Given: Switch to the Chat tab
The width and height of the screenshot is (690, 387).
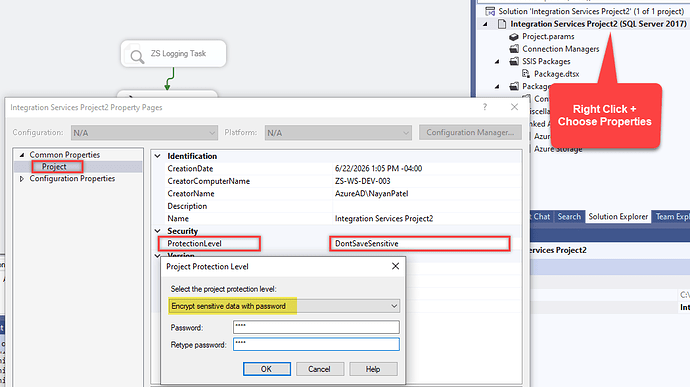Looking at the screenshot, I should click(x=541, y=217).
